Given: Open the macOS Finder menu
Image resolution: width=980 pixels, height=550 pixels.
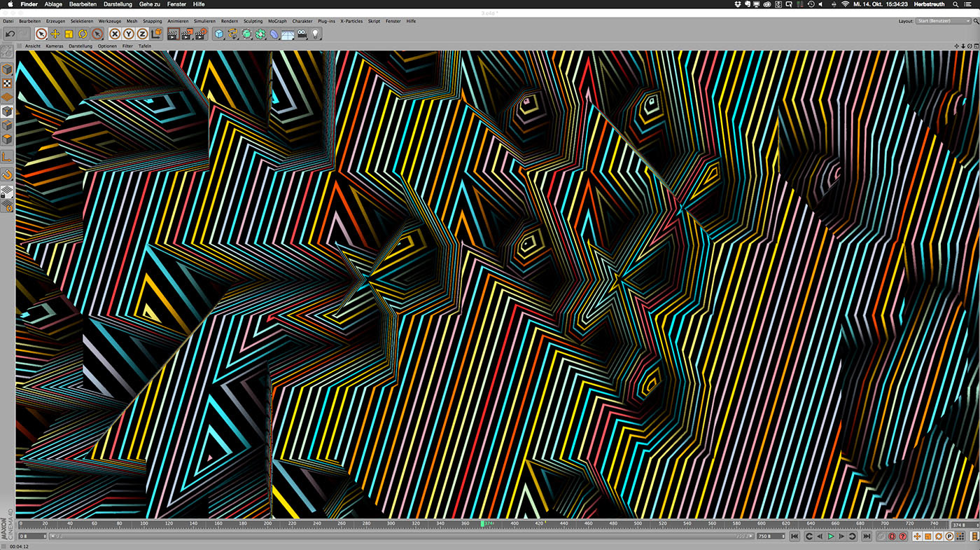Looking at the screenshot, I should (x=29, y=4).
